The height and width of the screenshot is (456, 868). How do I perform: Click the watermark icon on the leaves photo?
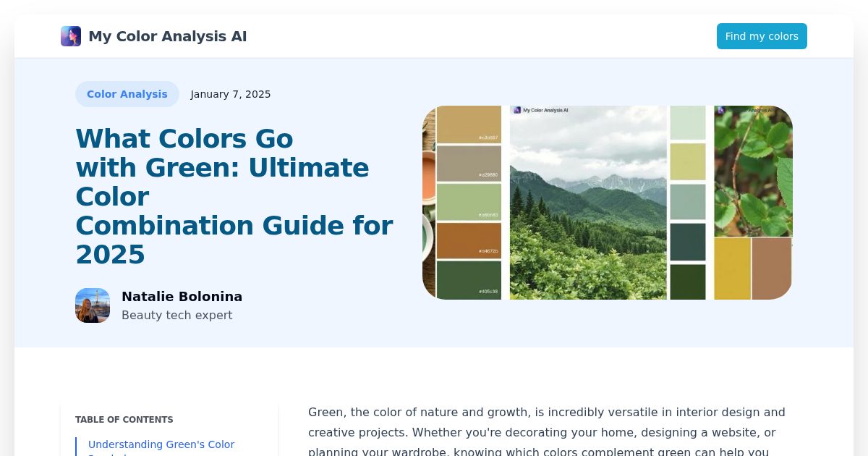(x=721, y=110)
